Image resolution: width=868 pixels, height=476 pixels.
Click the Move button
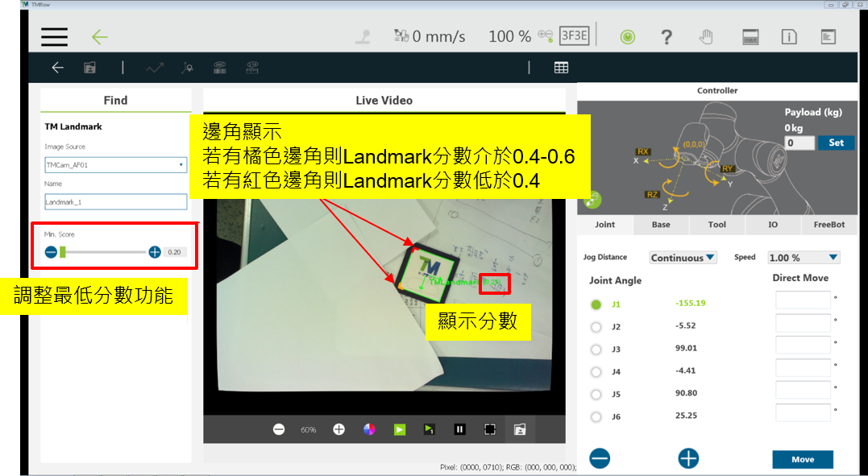click(x=802, y=459)
